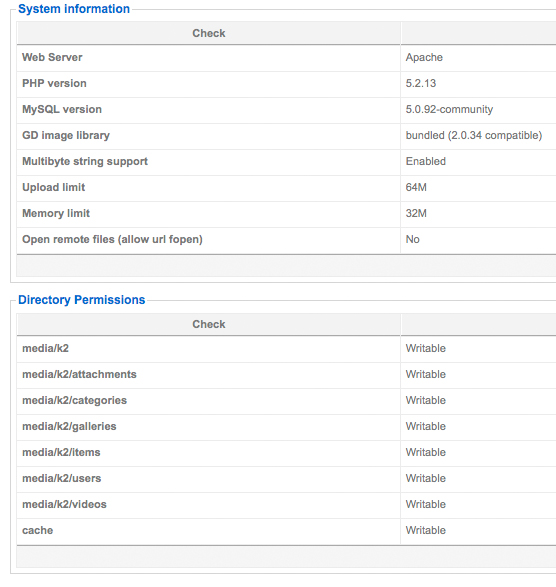Click the Directory Permissions section heading
The image size is (556, 587).
pyautogui.click(x=81, y=299)
